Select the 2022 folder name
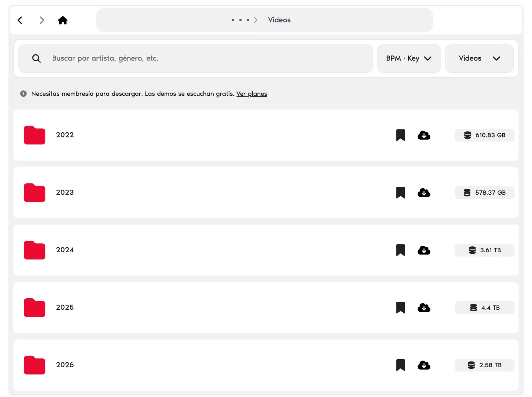Screen dimensions: 532x397 click(x=65, y=135)
